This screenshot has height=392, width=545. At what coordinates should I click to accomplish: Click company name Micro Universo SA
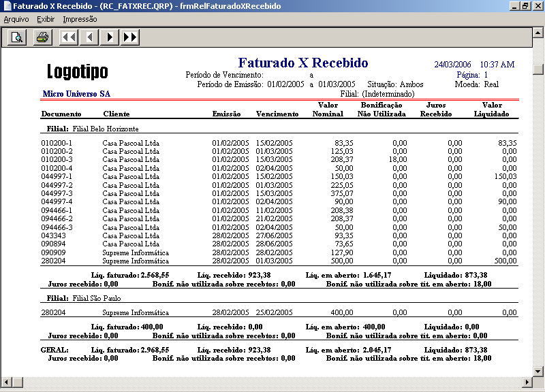coord(76,94)
